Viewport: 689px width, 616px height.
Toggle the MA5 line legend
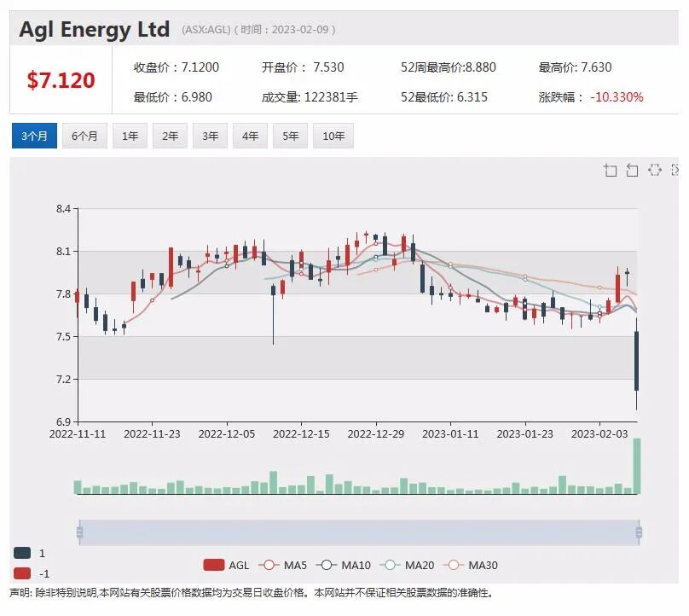[x=282, y=565]
